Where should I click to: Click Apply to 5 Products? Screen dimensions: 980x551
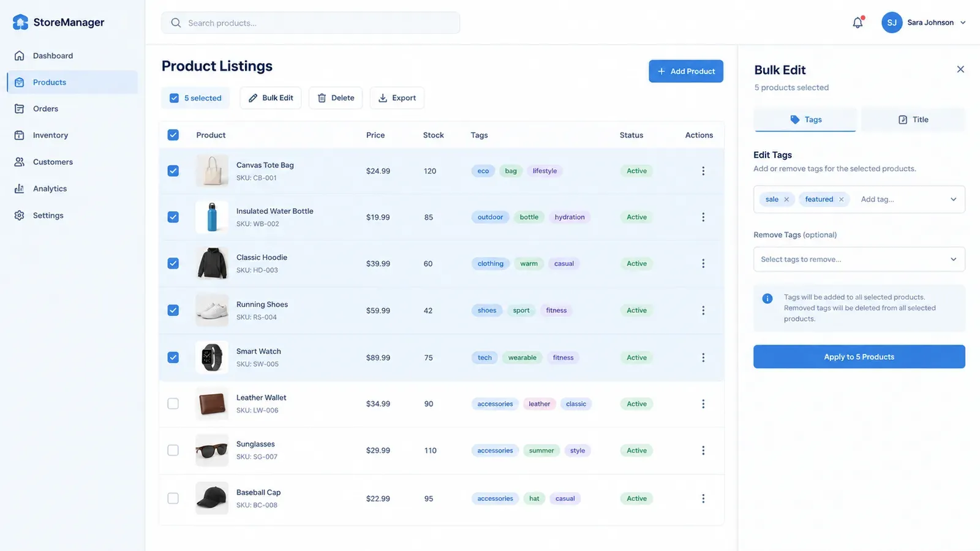pyautogui.click(x=859, y=357)
